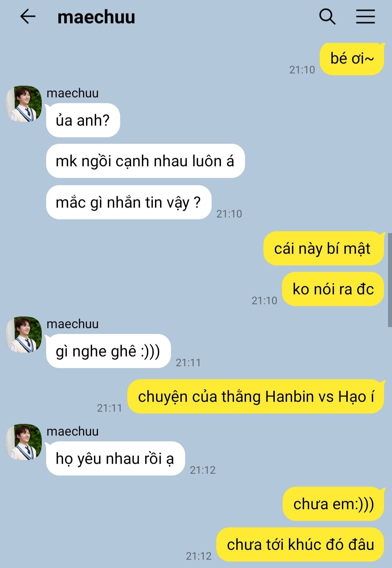
Task: Select the "chưa tới khúc đó đâu" bubble
Action: pos(300,544)
